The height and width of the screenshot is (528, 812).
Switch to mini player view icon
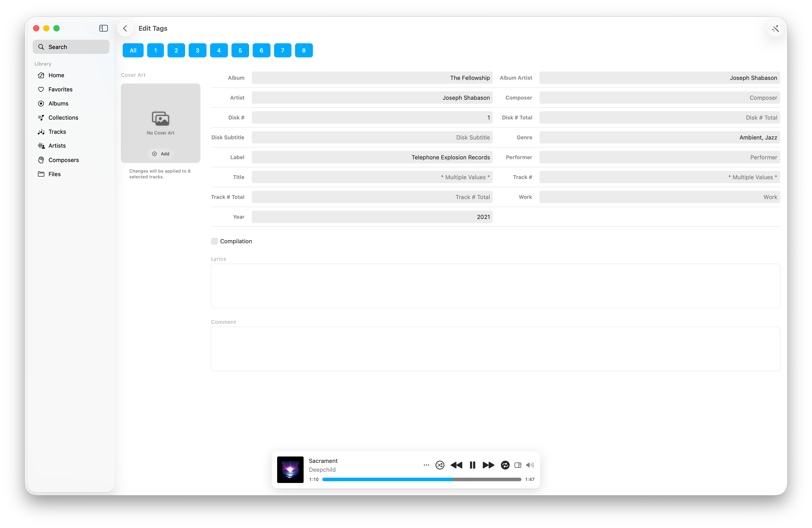pyautogui.click(x=518, y=465)
